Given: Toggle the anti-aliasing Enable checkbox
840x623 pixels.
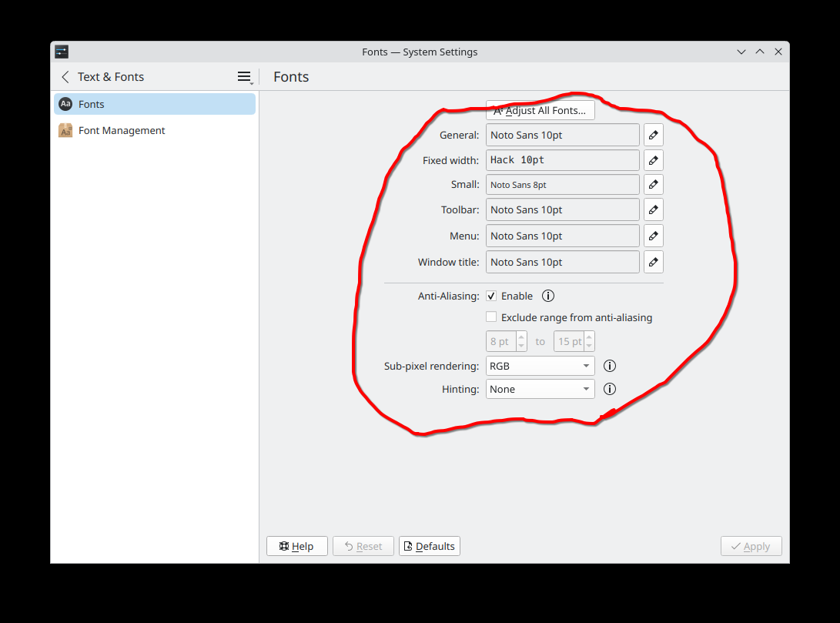Looking at the screenshot, I should (491, 296).
